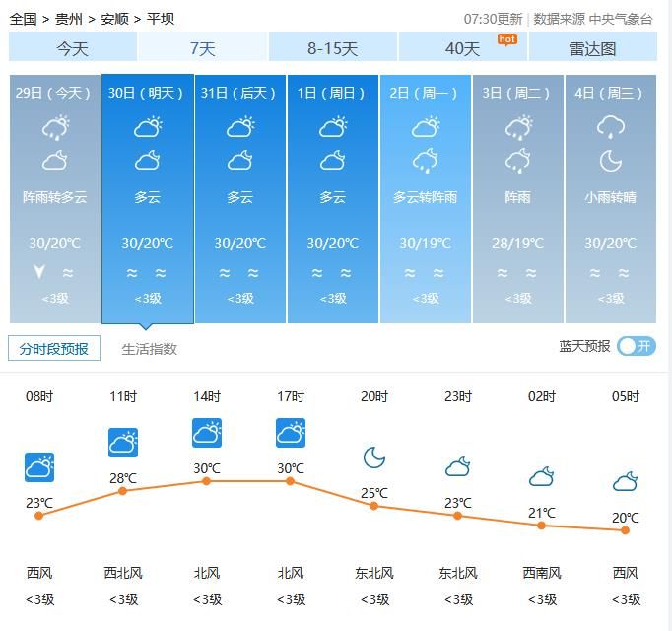
Task: Click the orange hot badge
Action: 506,39
